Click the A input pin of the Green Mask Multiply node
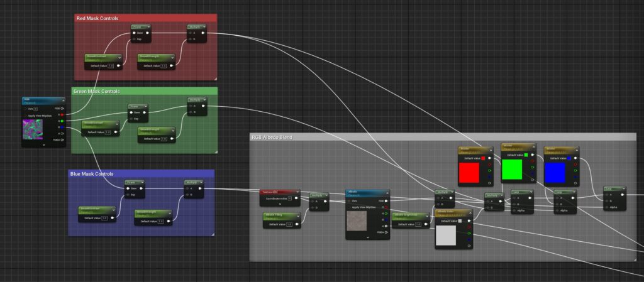This screenshot has width=644, height=282. (x=190, y=106)
